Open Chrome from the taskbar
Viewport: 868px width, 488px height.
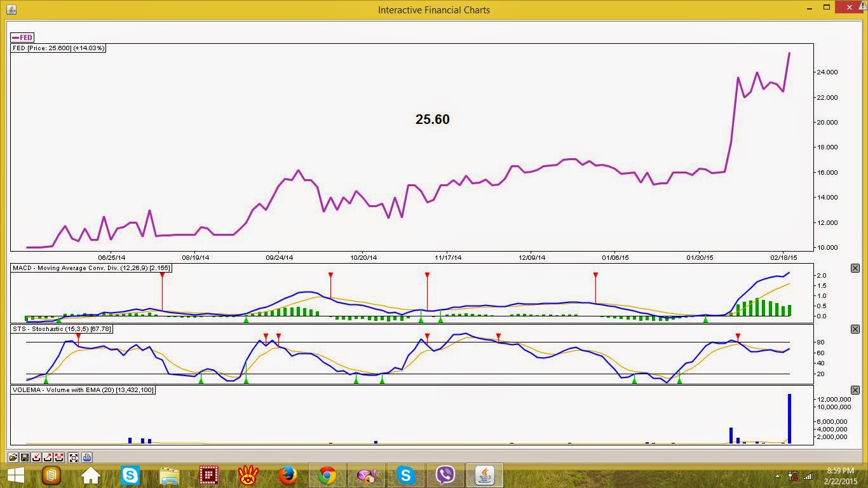(x=327, y=475)
